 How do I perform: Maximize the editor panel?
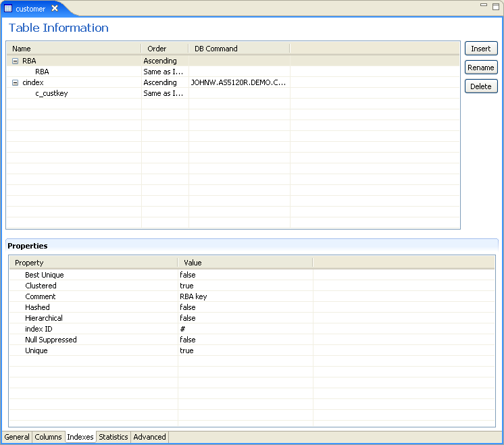(x=496, y=7)
